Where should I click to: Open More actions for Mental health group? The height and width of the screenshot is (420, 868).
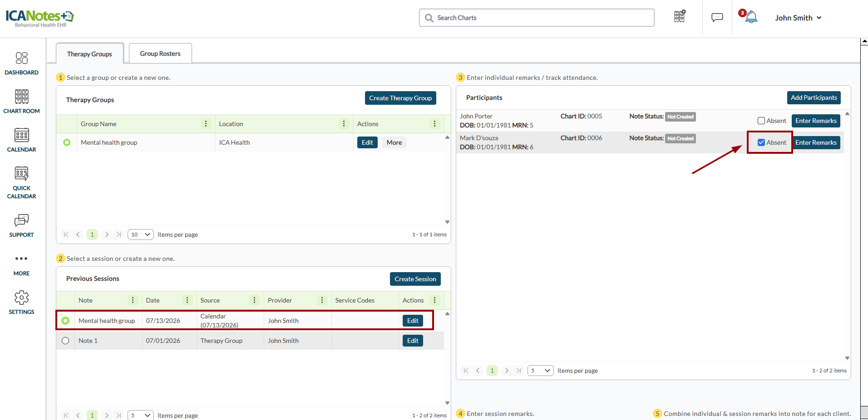394,142
